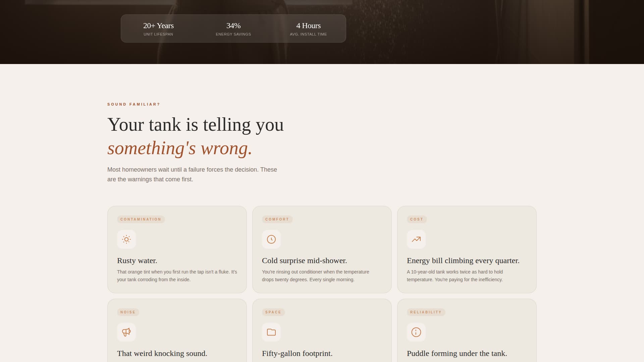Select the COMFORT tag badge
Viewport: 644px width, 362px height.
click(277, 219)
